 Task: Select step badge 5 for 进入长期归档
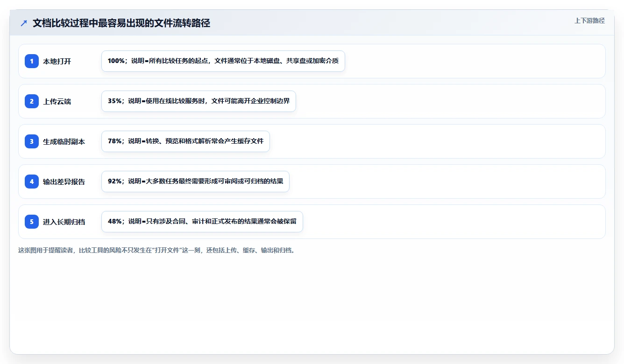32,222
